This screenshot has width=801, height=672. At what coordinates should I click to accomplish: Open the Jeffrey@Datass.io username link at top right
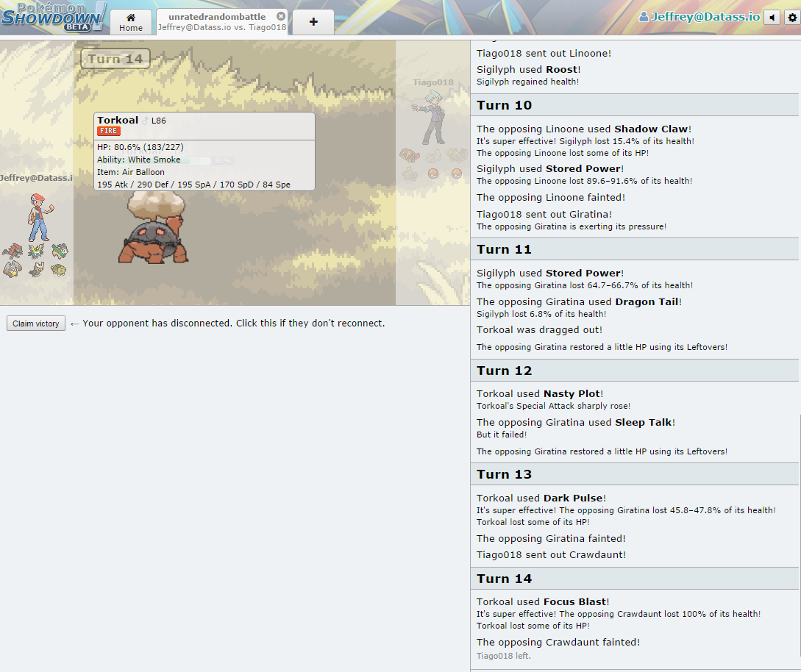pyautogui.click(x=699, y=17)
